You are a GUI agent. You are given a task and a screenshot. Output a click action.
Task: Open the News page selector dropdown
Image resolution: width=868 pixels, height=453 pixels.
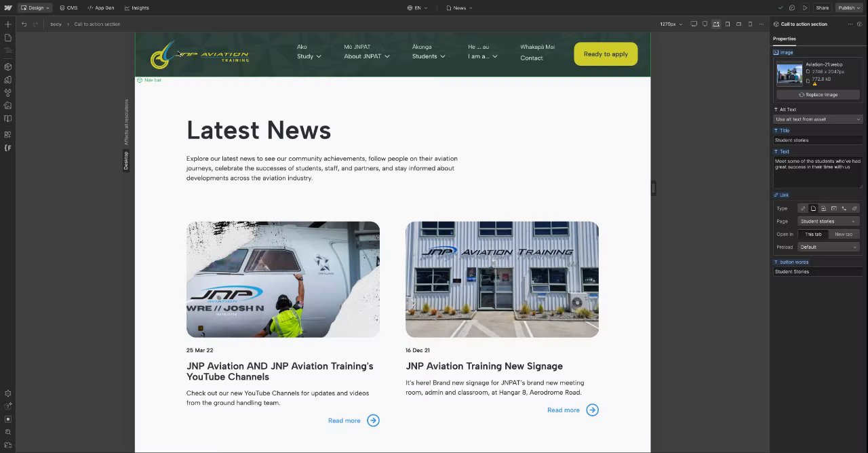[x=459, y=8]
